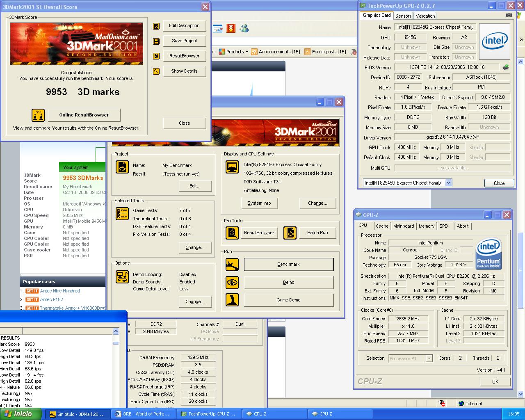The image size is (525, 420).
Task: Open the CPU-Z processor selection dropdown
Action: 429,358
